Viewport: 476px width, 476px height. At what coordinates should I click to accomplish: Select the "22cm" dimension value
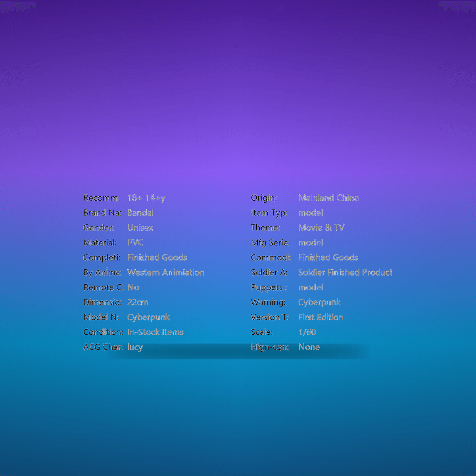138,302
